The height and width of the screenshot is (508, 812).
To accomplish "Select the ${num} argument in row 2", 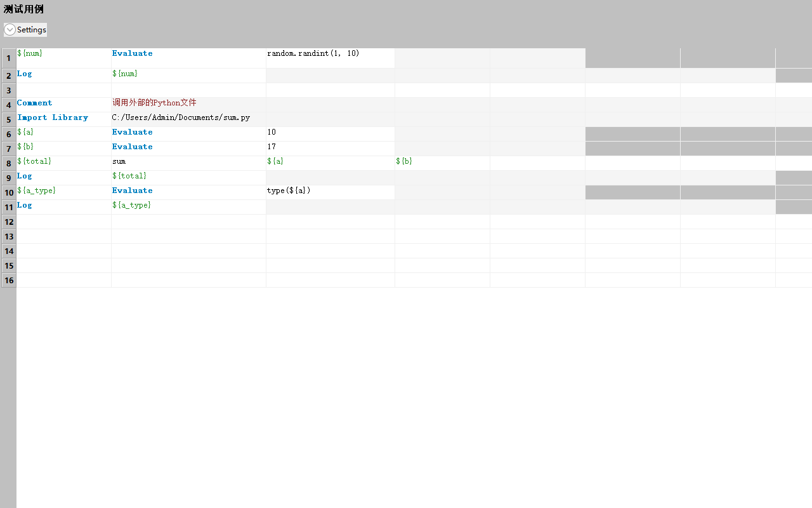I will pyautogui.click(x=188, y=76).
